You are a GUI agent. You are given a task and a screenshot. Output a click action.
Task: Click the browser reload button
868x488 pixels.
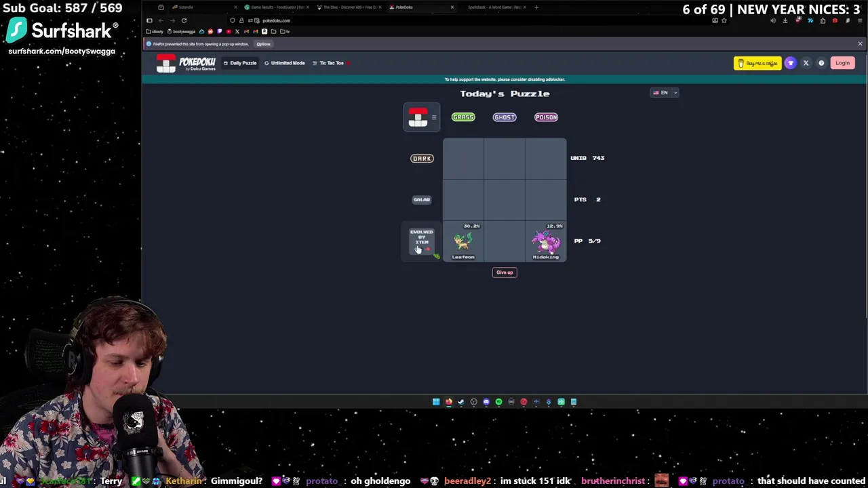[x=184, y=20]
